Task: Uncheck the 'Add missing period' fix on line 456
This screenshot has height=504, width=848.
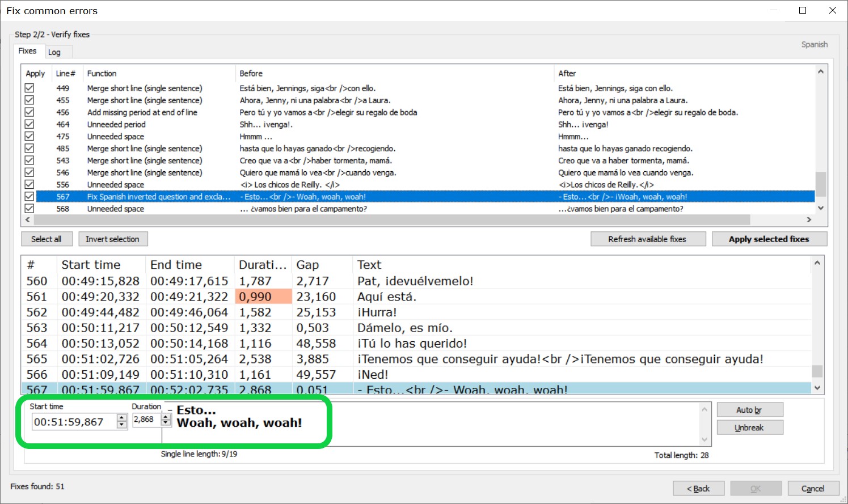Action: point(29,112)
